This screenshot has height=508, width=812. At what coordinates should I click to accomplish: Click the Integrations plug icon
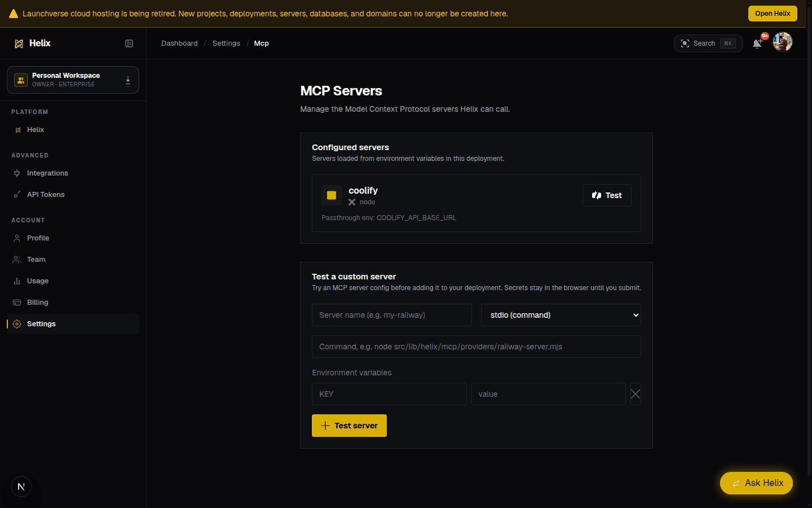pyautogui.click(x=17, y=173)
